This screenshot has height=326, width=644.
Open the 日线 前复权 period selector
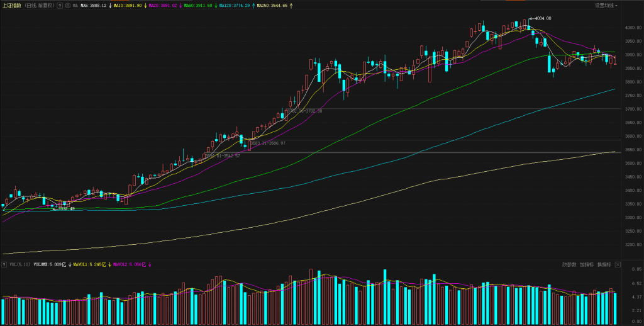[39, 5]
